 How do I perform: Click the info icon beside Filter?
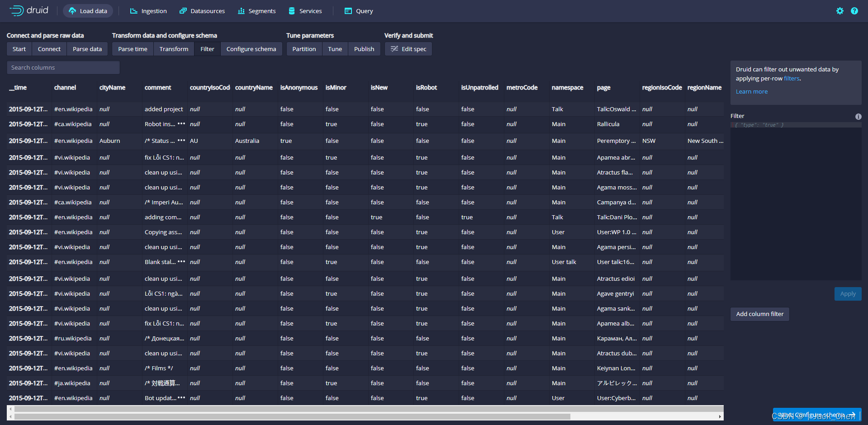858,117
